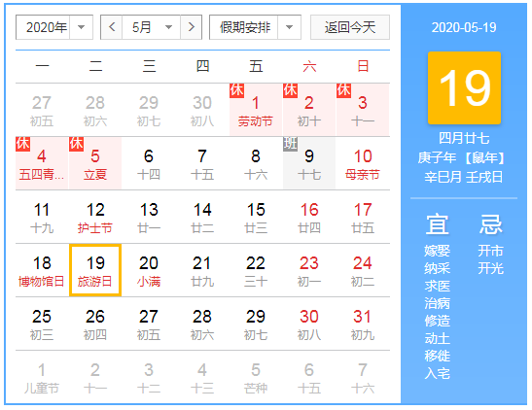Viewport: 532px width, 410px height.
Task: Go to the next month with right arrow
Action: coord(192,27)
